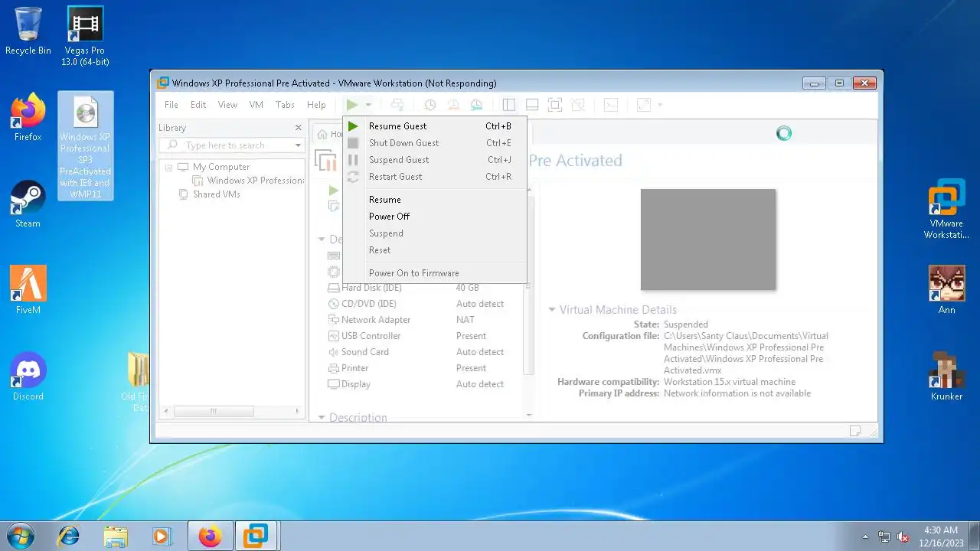Click the Send Ctrl+Alt+Del toolbar icon
Image resolution: width=980 pixels, height=551 pixels.
[x=397, y=105]
